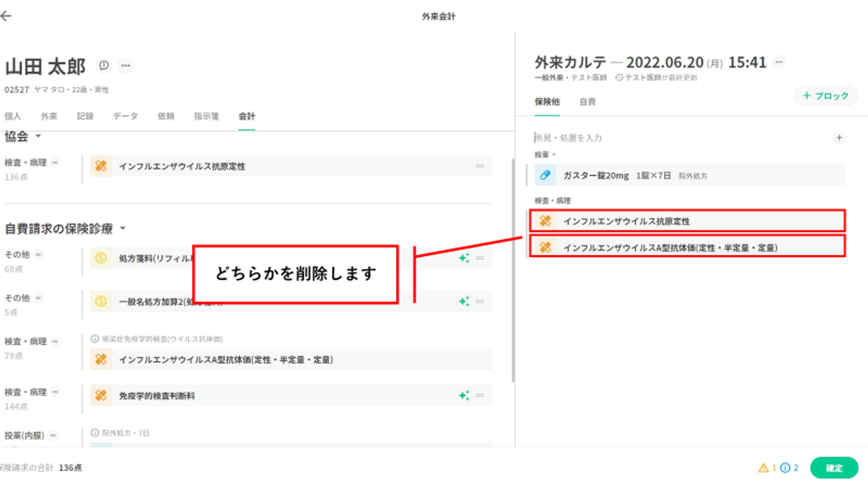Click the more options icon beside 15:41
Screen dimensions: 868x488
click(779, 62)
